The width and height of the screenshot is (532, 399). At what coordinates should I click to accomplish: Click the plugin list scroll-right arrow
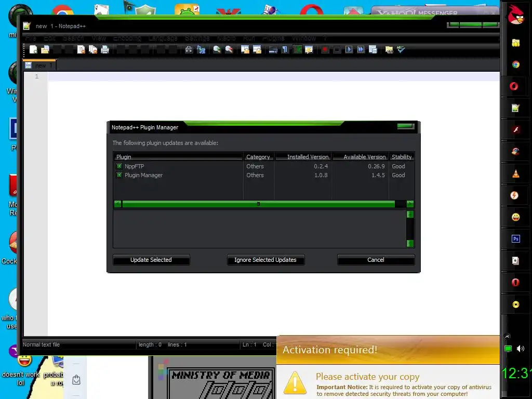pyautogui.click(x=410, y=204)
